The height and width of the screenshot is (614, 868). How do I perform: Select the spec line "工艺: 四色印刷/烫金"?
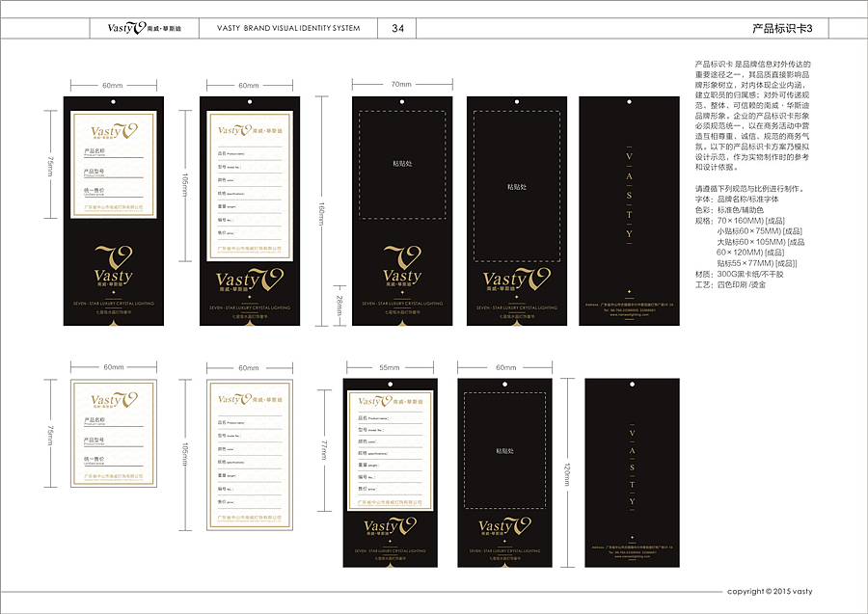coord(731,284)
